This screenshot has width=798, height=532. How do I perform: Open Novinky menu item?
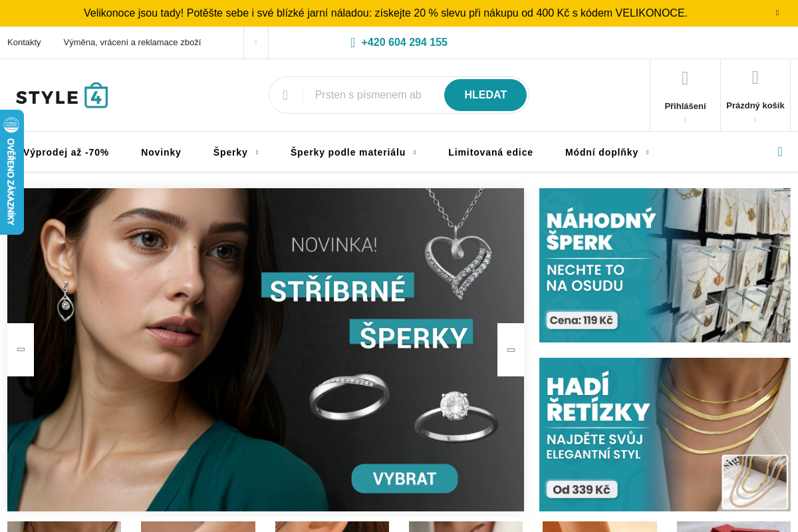tap(161, 152)
